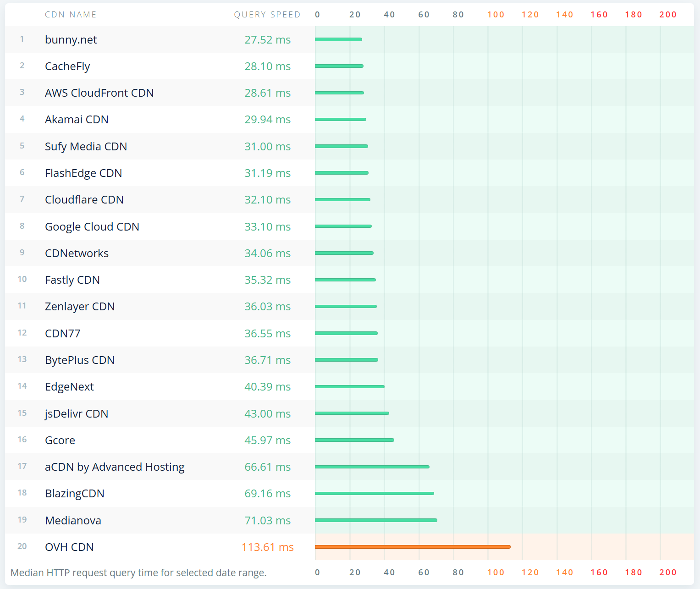This screenshot has height=589, width=700.
Task: Click the bunny.net green speed bar
Action: point(338,39)
